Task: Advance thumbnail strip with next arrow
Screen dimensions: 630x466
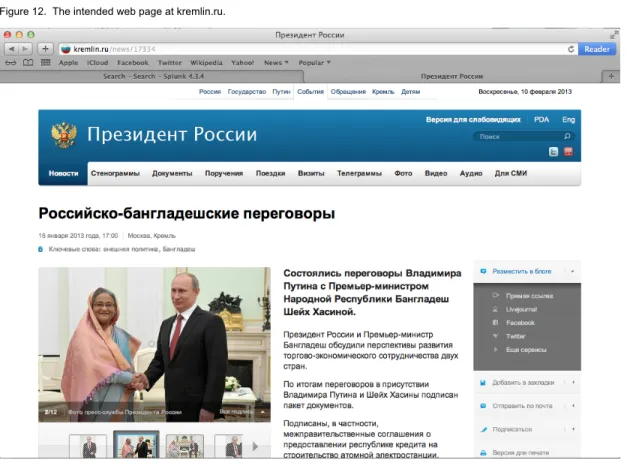Action: [255, 446]
